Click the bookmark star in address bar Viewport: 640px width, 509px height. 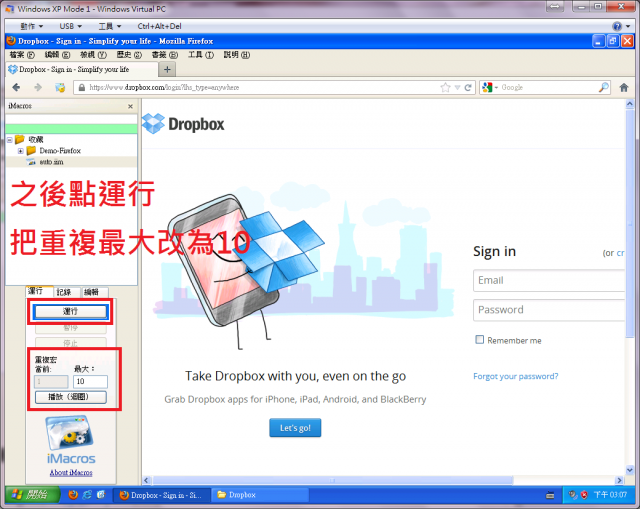pyautogui.click(x=445, y=87)
